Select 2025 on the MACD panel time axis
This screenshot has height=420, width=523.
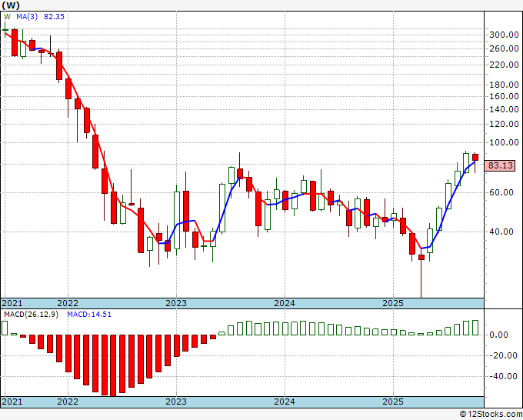[x=393, y=402]
